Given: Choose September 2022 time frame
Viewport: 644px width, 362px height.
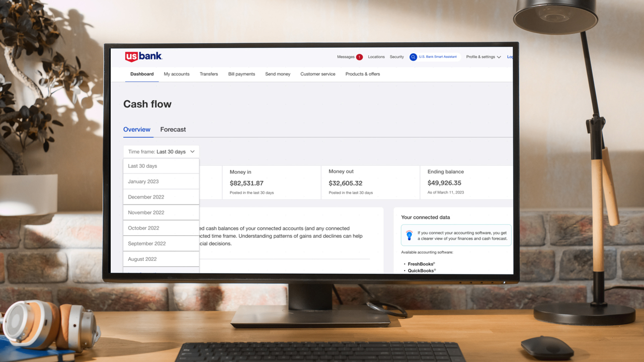Looking at the screenshot, I should pyautogui.click(x=161, y=244).
